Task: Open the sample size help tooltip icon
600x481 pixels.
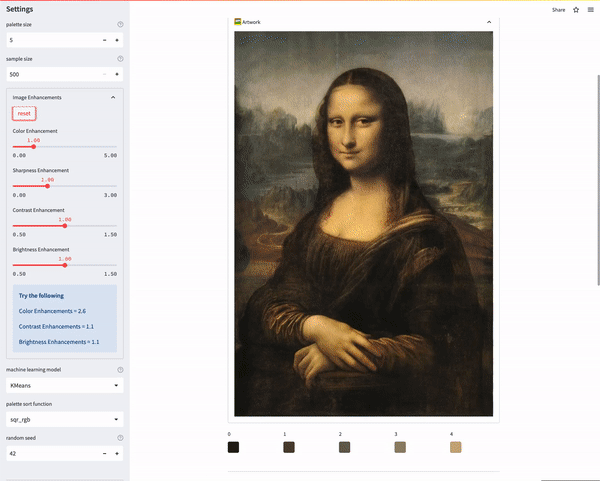Action: click(x=120, y=59)
